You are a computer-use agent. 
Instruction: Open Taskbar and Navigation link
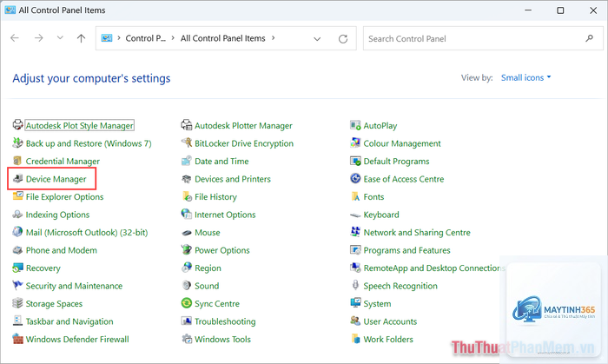coord(69,321)
